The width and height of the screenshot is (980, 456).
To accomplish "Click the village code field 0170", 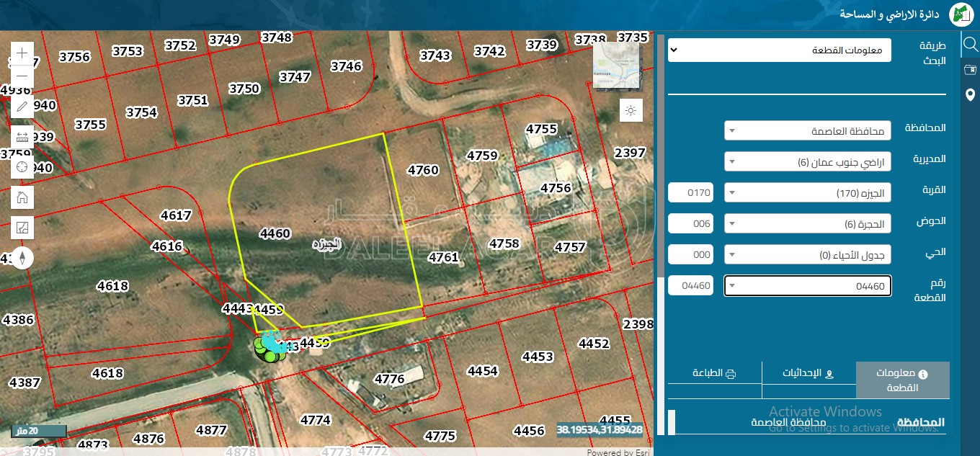I will pyautogui.click(x=690, y=193).
